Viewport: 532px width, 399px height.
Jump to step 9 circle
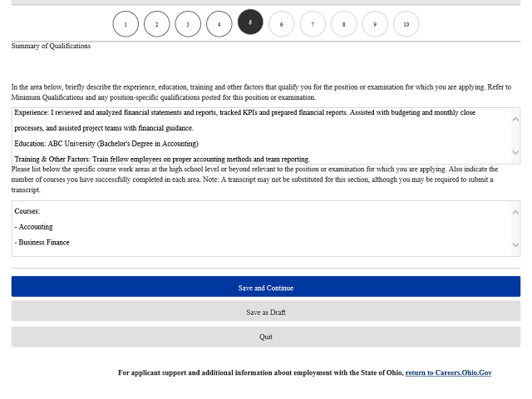click(375, 24)
